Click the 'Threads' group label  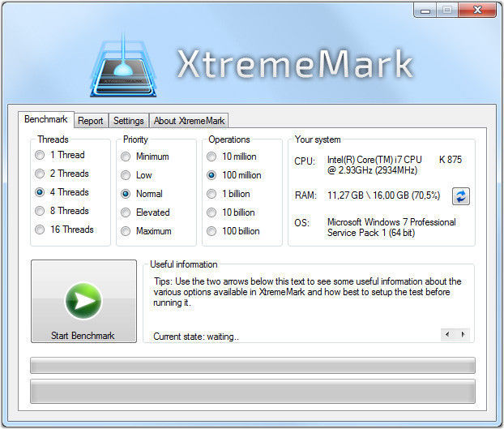(x=53, y=139)
